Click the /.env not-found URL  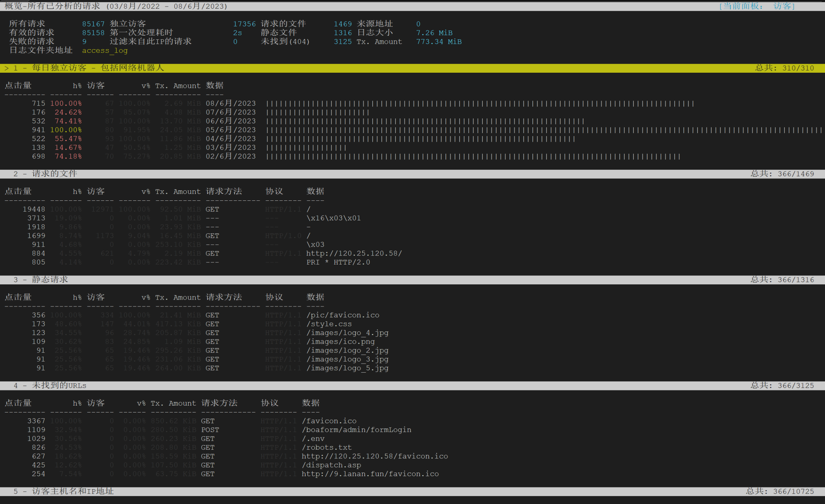[x=313, y=439]
